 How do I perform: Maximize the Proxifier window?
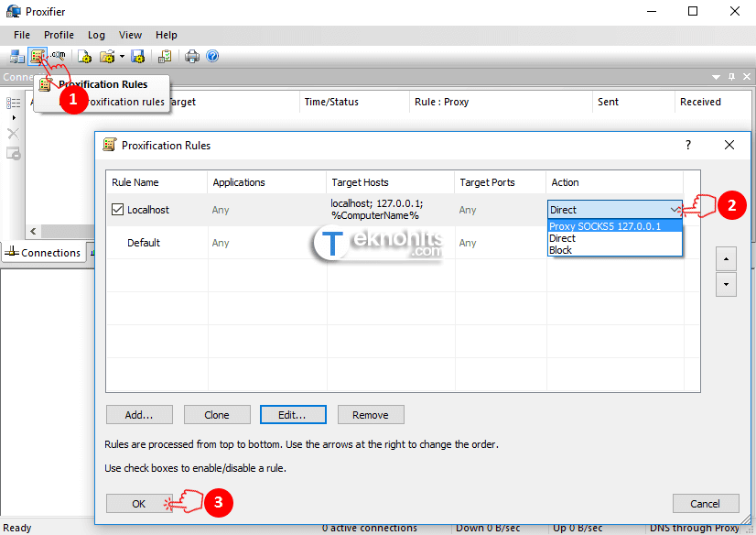(693, 11)
